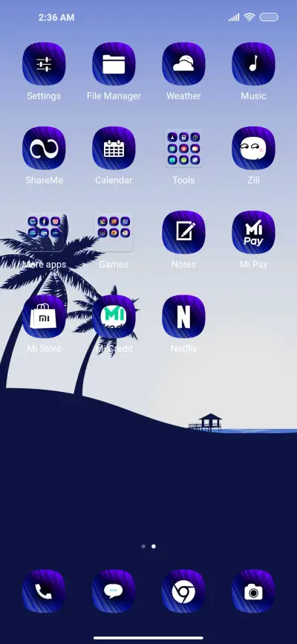Launch Mi Pay
Viewport: 297px width, 644px height.
point(253,233)
